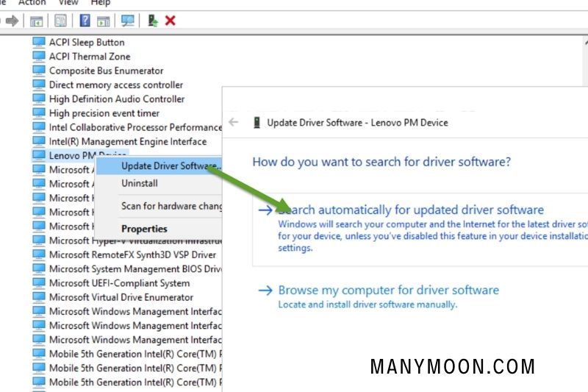Click the Update Driver Software toolbar icon

pos(153,21)
